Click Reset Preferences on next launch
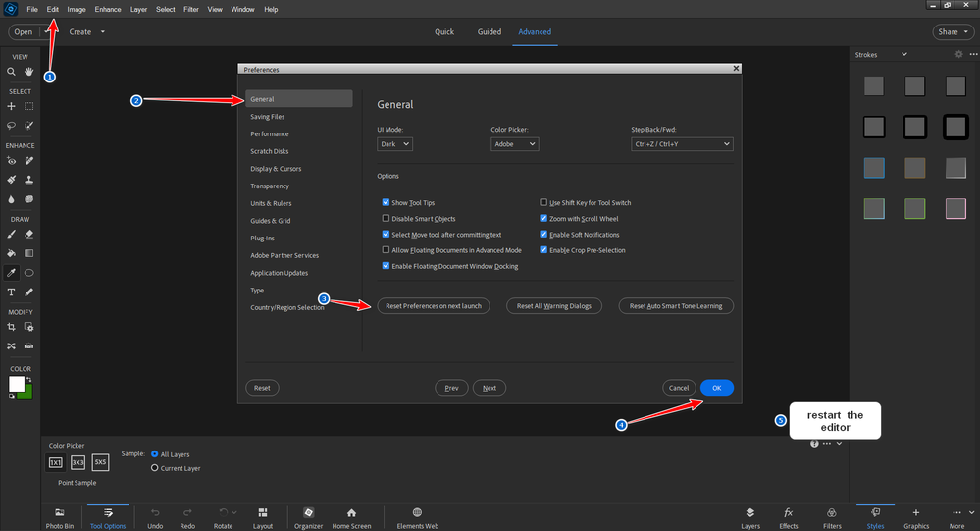 coord(434,306)
